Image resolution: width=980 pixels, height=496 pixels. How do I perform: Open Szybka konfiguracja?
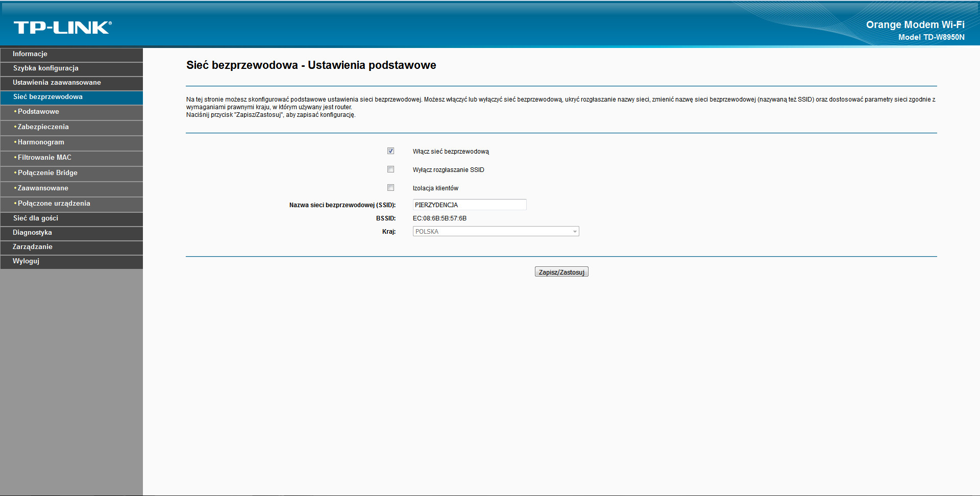[71, 68]
